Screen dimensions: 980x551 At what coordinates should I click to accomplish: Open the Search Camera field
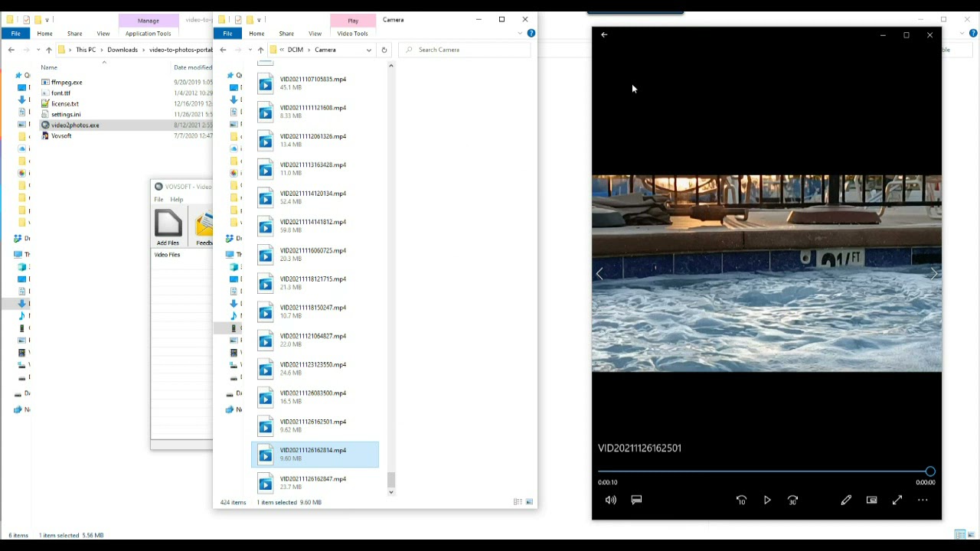(x=465, y=50)
